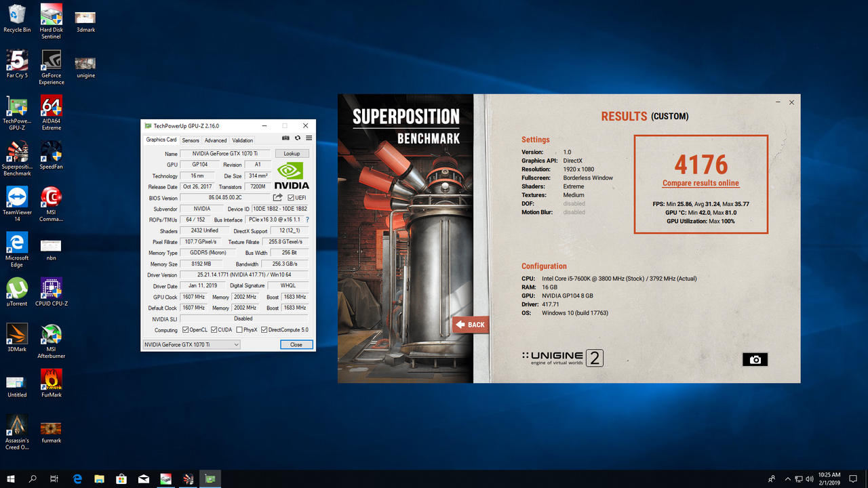Switch to the Sensors tab
The height and width of the screenshot is (488, 868).
pyautogui.click(x=191, y=140)
